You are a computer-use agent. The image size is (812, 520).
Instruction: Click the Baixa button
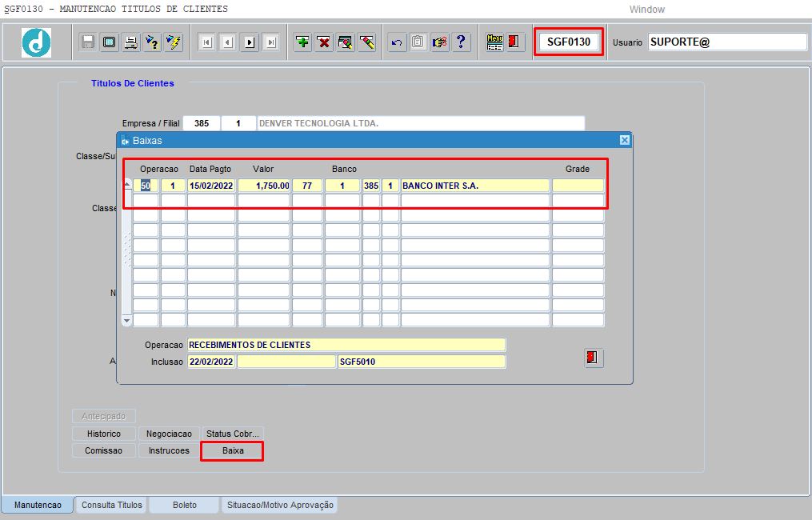(233, 450)
